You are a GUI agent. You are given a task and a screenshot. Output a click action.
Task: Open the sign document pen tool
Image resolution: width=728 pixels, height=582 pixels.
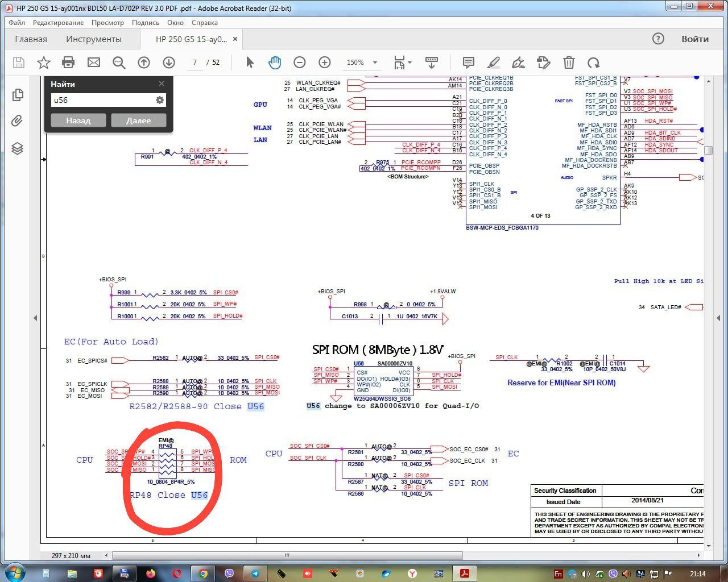click(x=519, y=63)
